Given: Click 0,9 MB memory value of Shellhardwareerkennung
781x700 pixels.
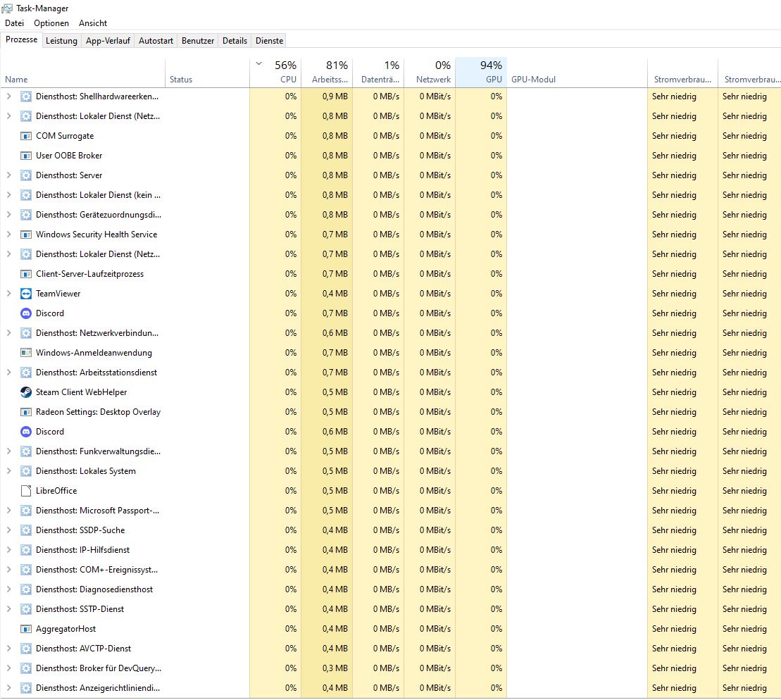Looking at the screenshot, I should pos(335,96).
